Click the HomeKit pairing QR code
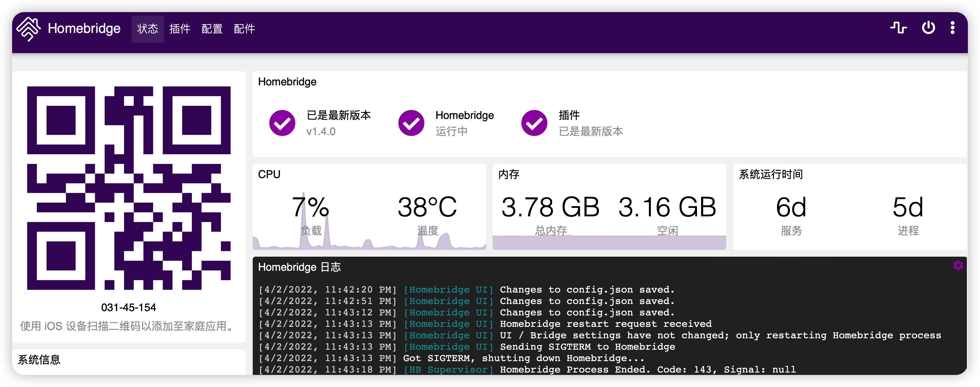 click(x=129, y=188)
